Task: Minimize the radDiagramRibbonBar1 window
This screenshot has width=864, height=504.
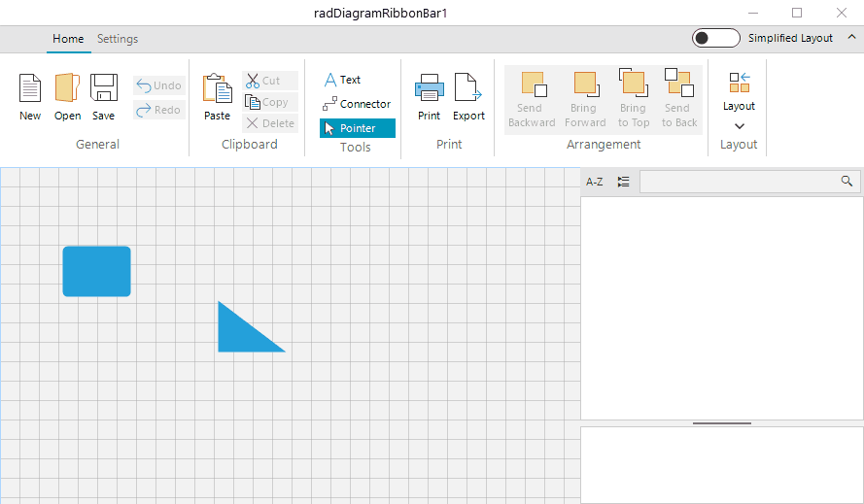Action: 753,13
